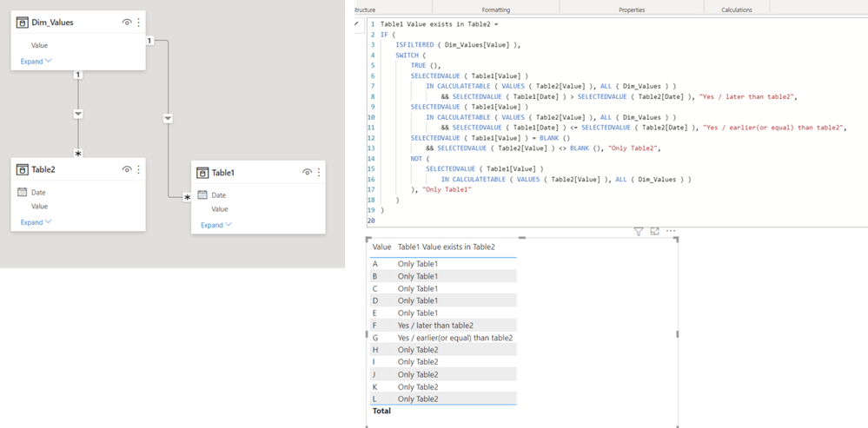This screenshot has height=428, width=868.
Task: Select the Value field in Table1
Action: point(220,209)
